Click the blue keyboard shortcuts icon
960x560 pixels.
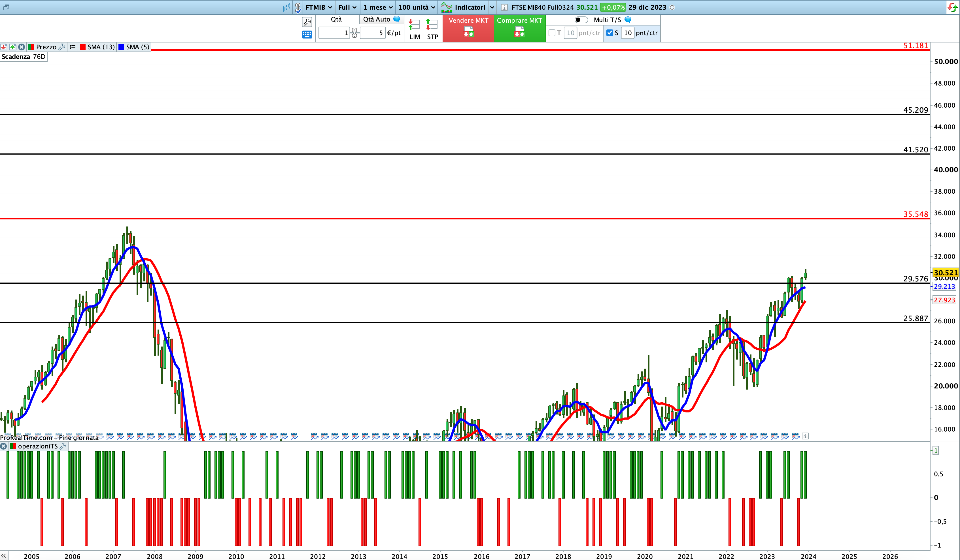(x=307, y=35)
